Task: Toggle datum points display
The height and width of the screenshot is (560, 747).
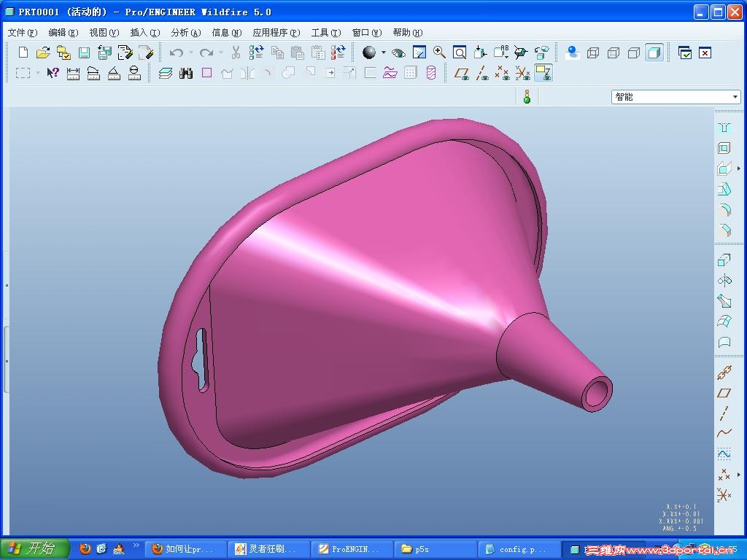Action: [x=502, y=73]
